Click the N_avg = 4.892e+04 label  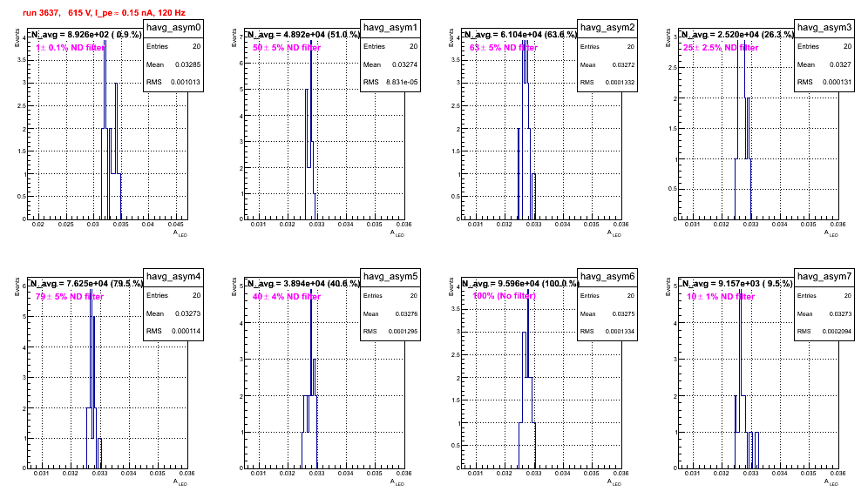(x=303, y=34)
